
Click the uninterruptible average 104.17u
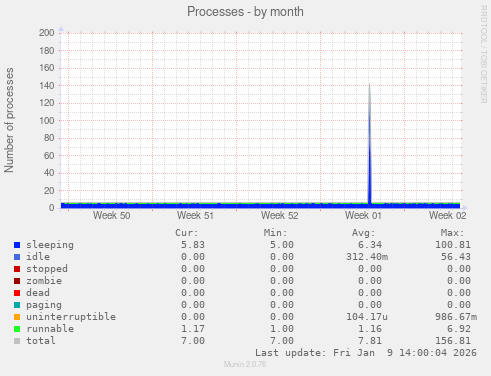(x=367, y=317)
